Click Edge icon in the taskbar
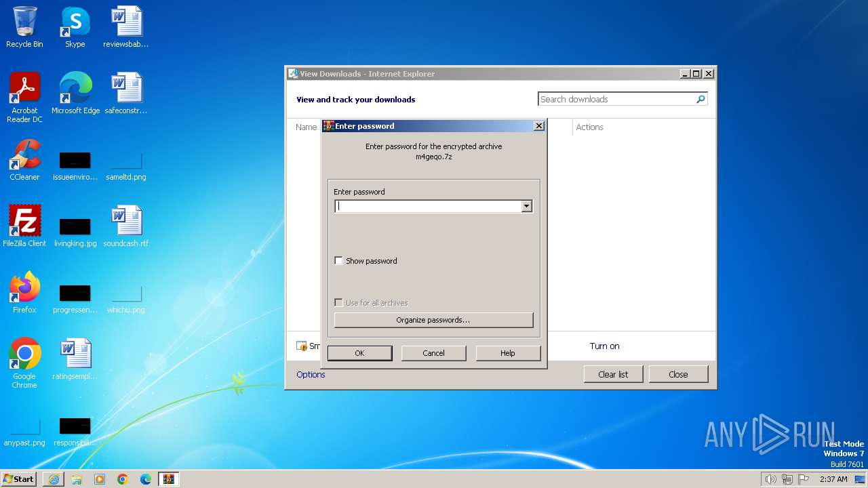 pyautogui.click(x=146, y=479)
